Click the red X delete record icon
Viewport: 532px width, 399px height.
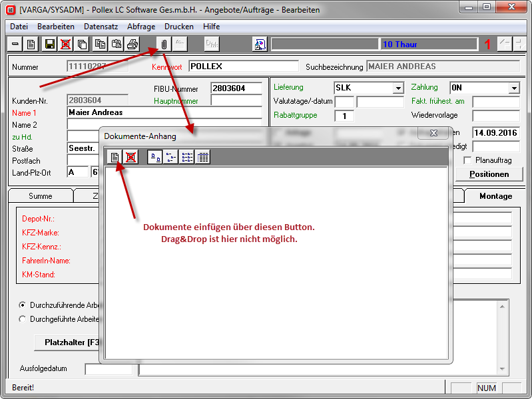pyautogui.click(x=66, y=45)
